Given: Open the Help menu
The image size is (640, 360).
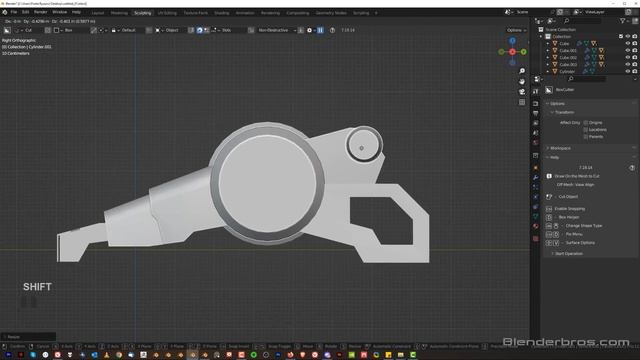Looking at the screenshot, I should [x=76, y=12].
